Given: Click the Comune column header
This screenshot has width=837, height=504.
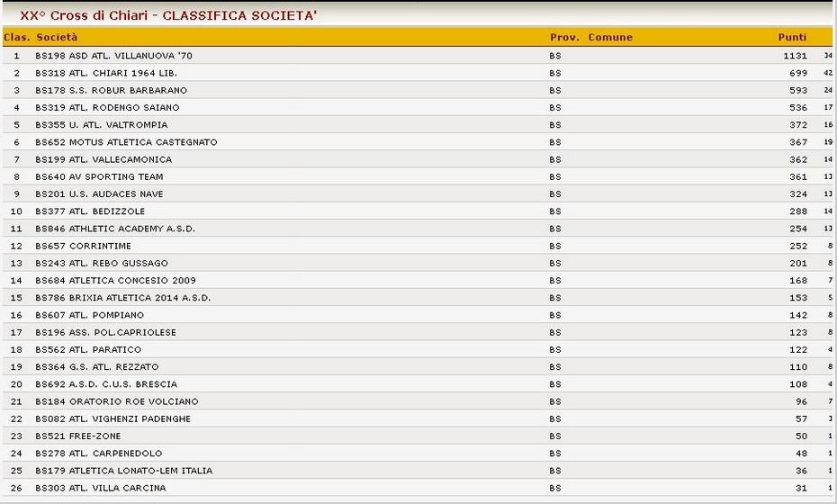Looking at the screenshot, I should 611,38.
